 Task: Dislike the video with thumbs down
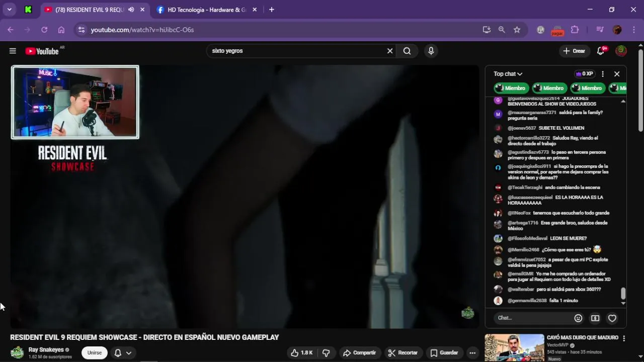point(326,353)
